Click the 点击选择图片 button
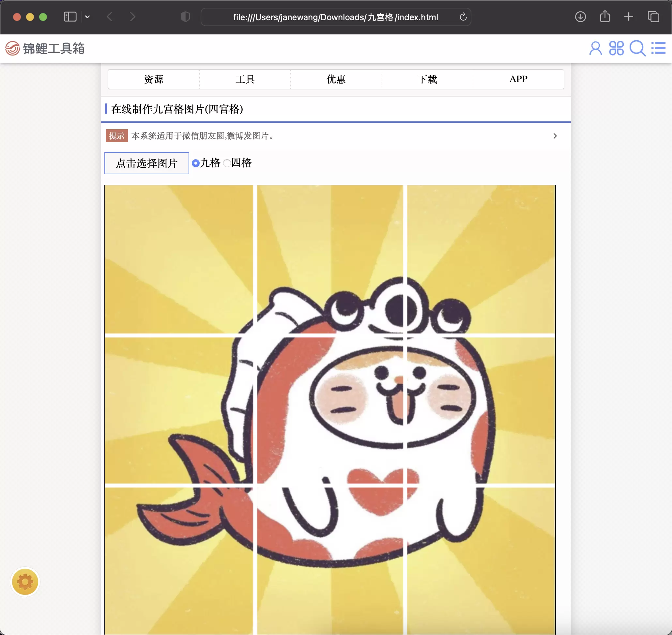Screen dimensions: 672x635 pos(146,163)
